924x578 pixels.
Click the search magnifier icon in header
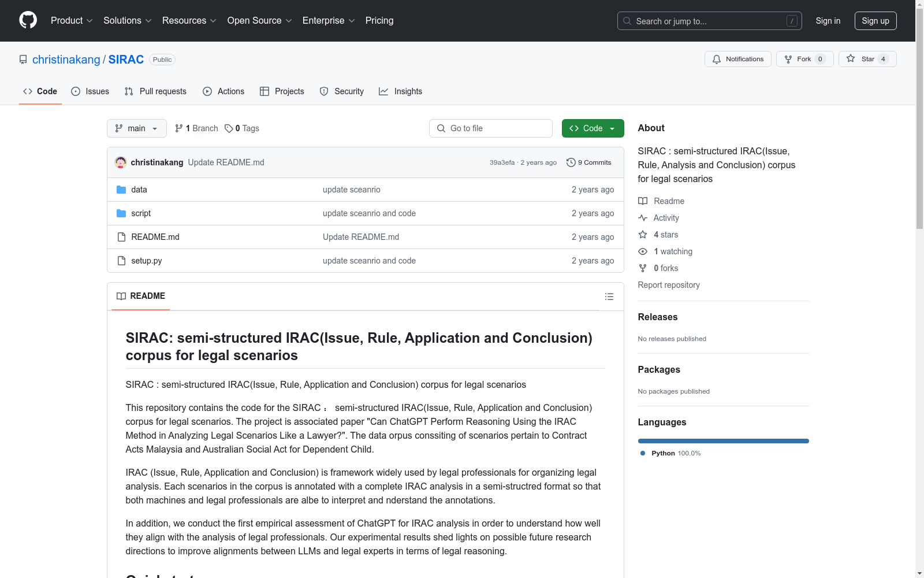[627, 21]
